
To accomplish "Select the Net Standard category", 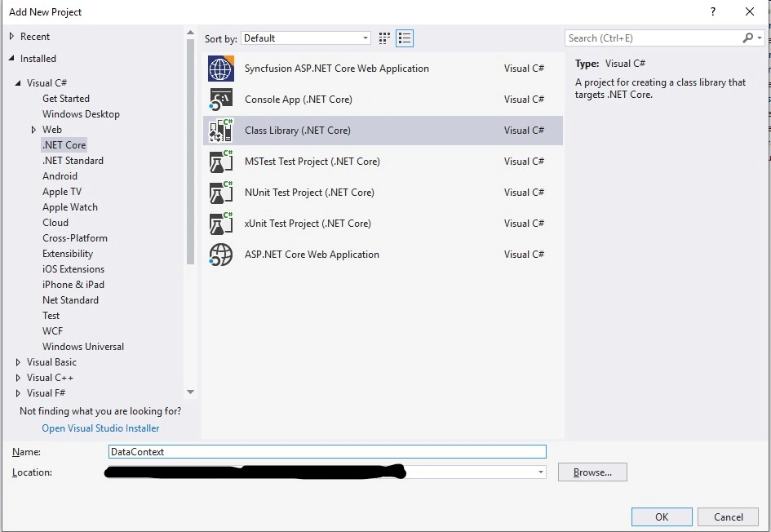I will coord(70,300).
